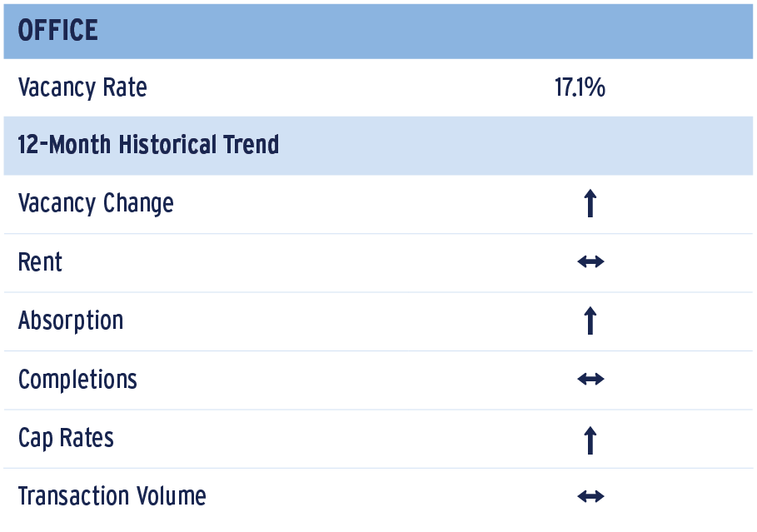Screen dimensions: 757x532
Task: Click the Vacancy Change row label
Action: click(x=96, y=204)
